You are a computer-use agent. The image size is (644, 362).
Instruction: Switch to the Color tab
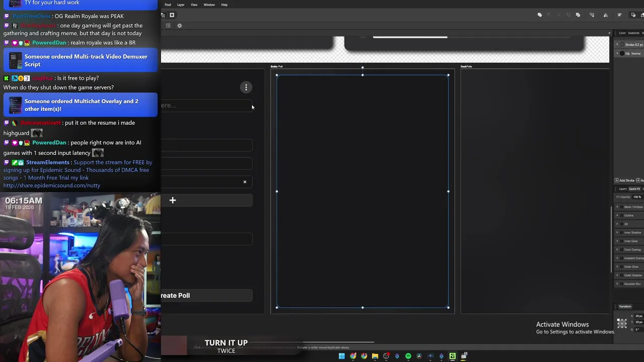(x=622, y=33)
